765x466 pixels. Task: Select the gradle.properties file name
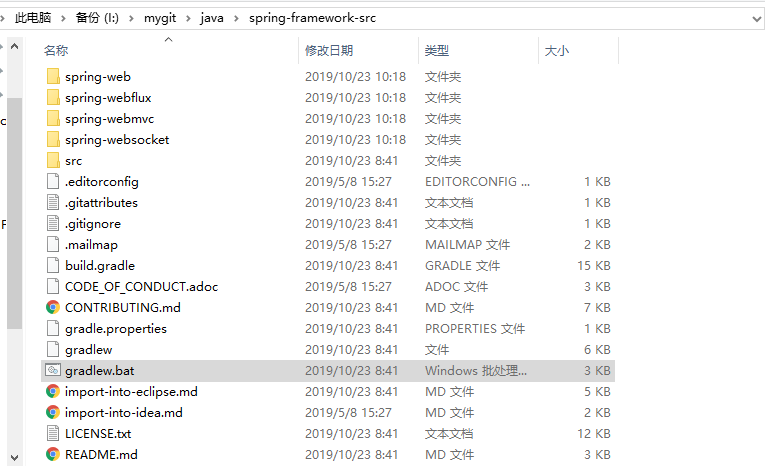(x=116, y=329)
